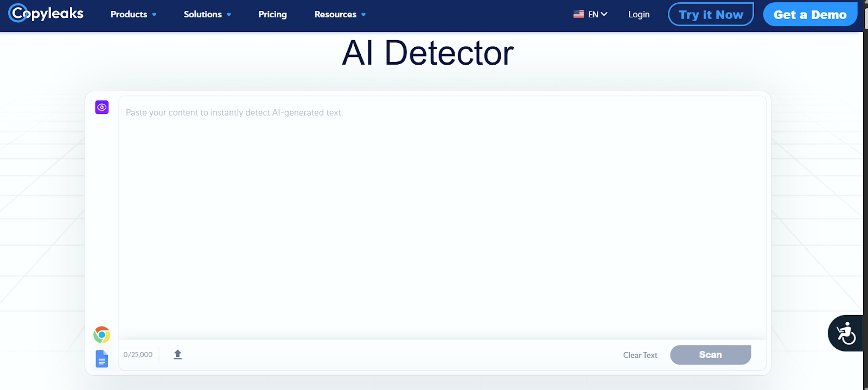Expand the Resources dropdown menu

point(340,15)
